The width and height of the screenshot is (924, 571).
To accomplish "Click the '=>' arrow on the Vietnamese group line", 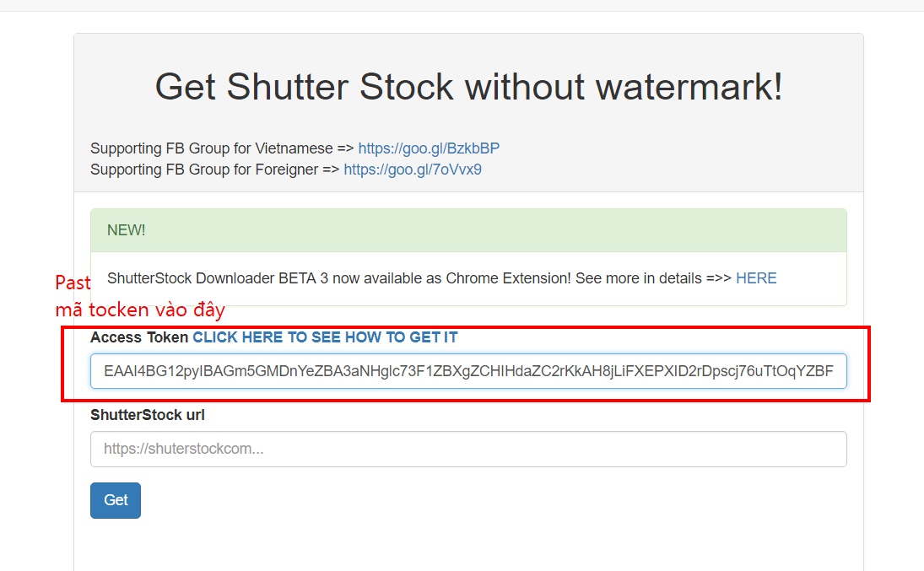I will coord(345,148).
